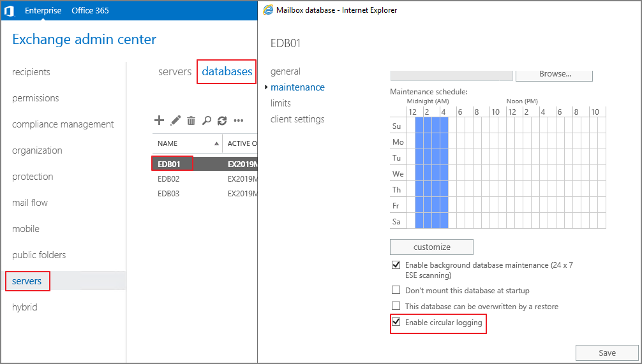The image size is (642, 364).
Task: Open the maintenance section of EDB01
Action: (297, 87)
